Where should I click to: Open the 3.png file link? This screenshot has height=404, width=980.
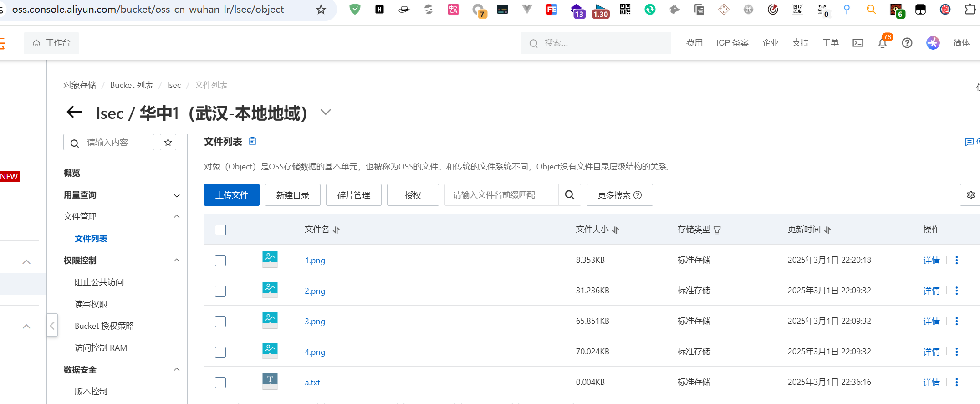315,322
